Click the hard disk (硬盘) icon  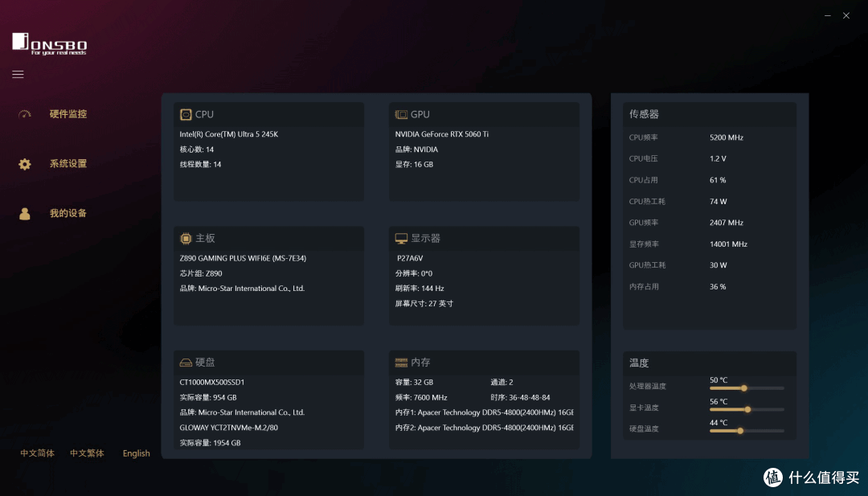pos(186,363)
